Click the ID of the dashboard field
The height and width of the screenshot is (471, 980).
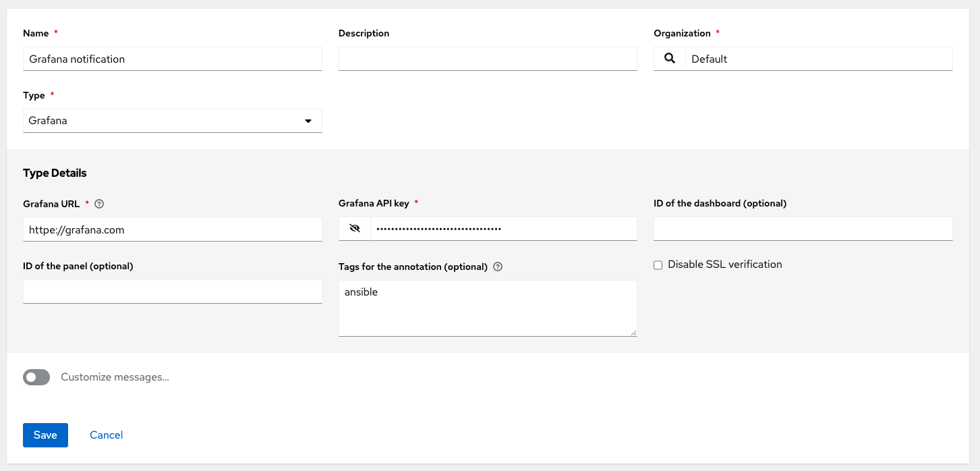click(803, 229)
